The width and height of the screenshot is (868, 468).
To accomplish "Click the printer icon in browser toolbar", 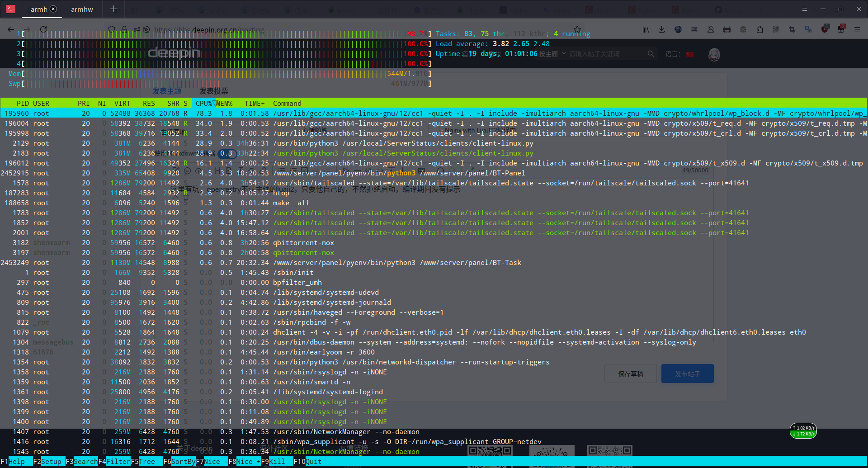I will (x=727, y=29).
